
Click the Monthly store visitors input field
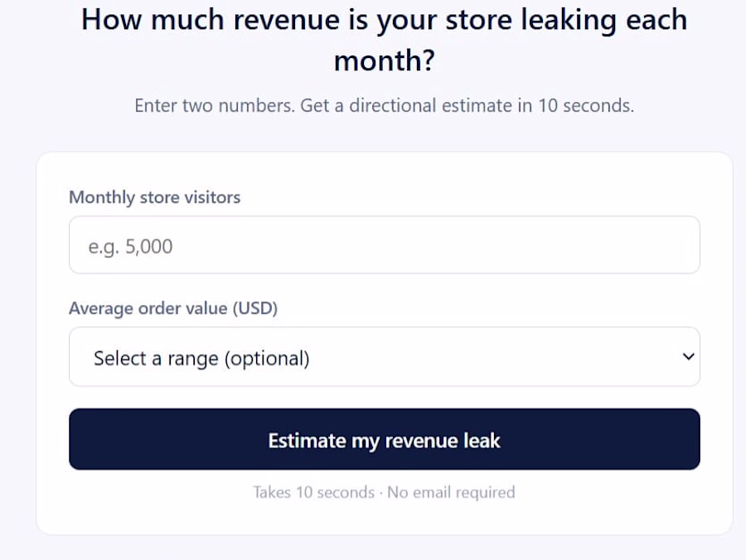(x=384, y=245)
